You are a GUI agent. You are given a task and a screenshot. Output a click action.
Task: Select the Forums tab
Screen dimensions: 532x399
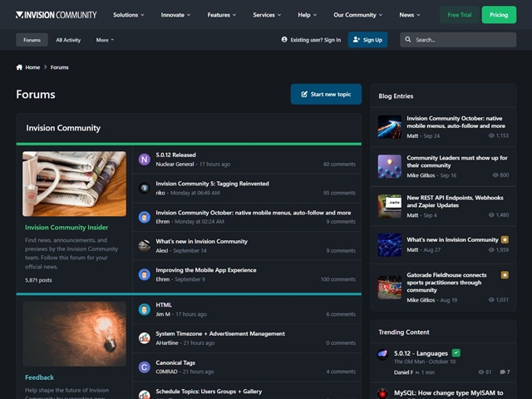click(32, 40)
